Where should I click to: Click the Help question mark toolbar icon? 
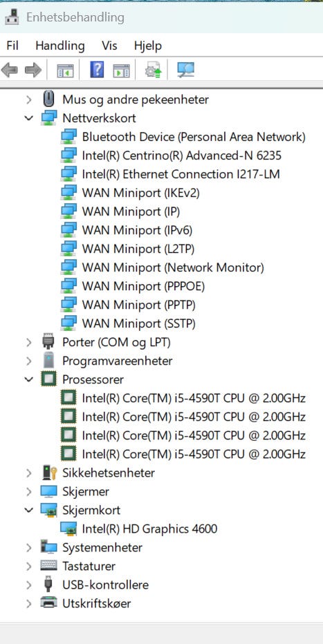(97, 70)
